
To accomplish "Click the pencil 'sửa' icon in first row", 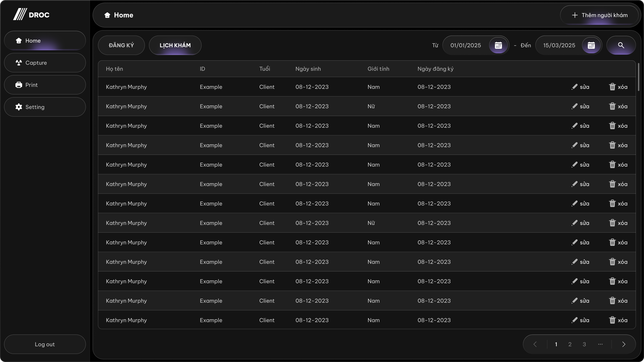I will [575, 87].
